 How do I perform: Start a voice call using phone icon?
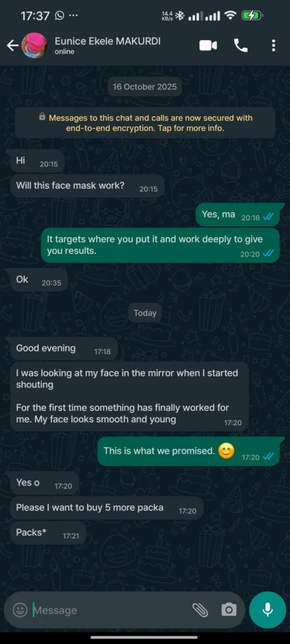[241, 45]
